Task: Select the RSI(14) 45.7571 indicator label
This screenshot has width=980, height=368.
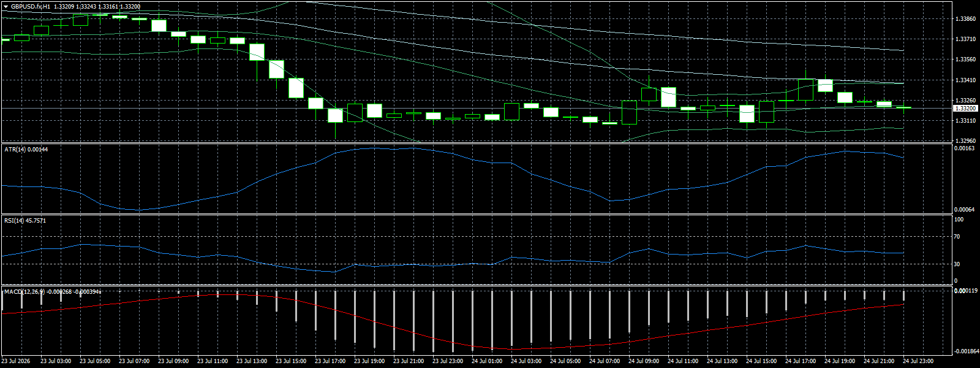Action: click(x=25, y=221)
